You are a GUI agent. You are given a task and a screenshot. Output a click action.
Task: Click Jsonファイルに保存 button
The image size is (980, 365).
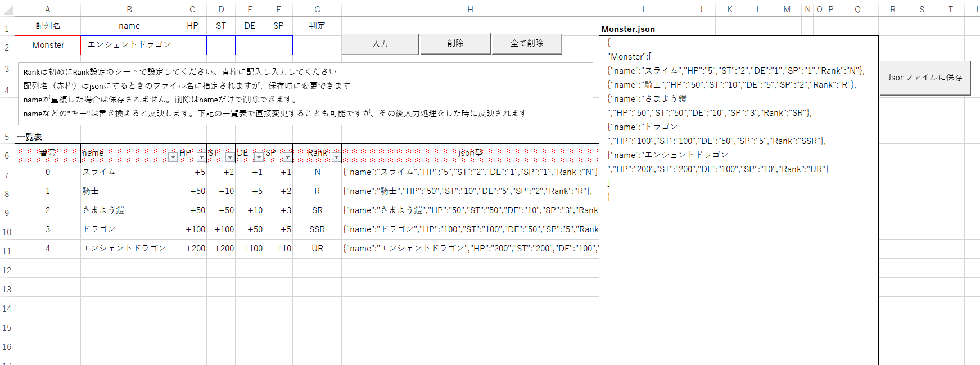point(925,78)
